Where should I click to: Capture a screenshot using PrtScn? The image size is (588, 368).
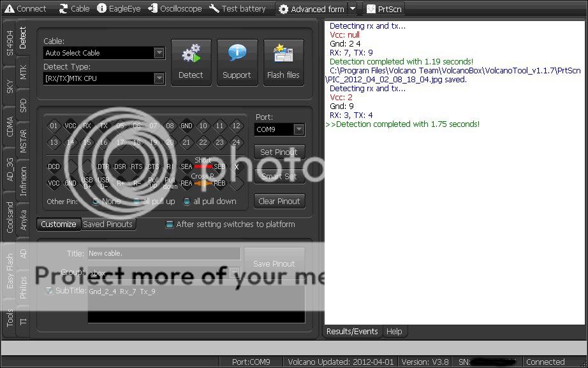click(385, 8)
